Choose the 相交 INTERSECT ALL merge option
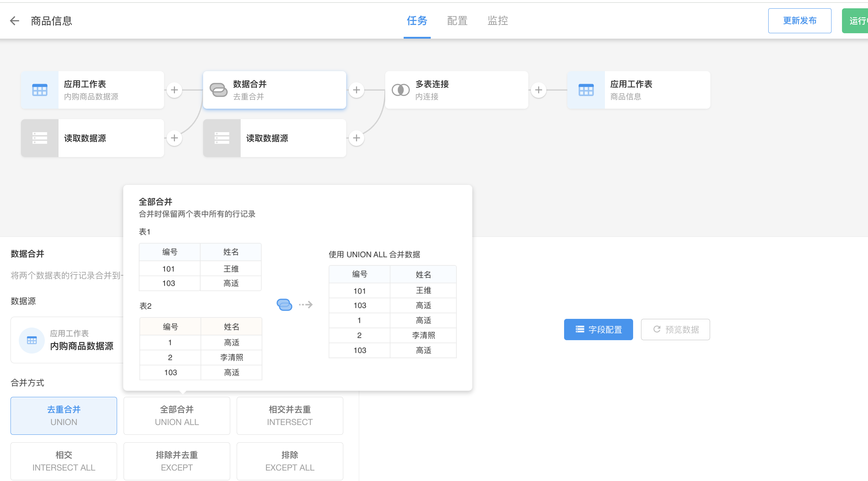 coord(64,461)
